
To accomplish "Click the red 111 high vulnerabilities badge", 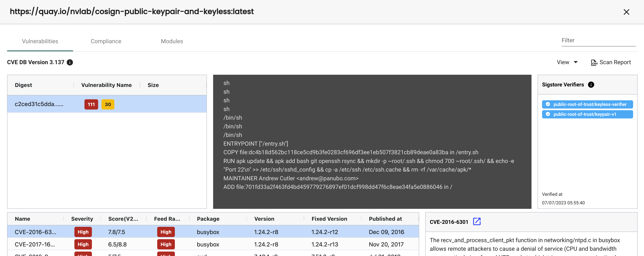I will (x=91, y=105).
